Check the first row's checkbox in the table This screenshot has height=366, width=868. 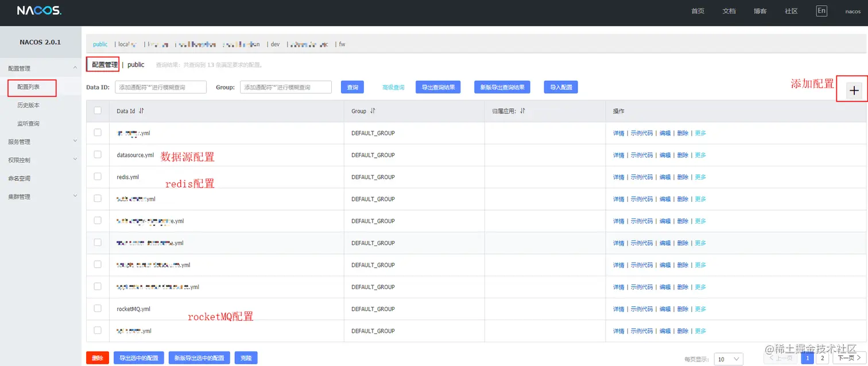pyautogui.click(x=98, y=133)
